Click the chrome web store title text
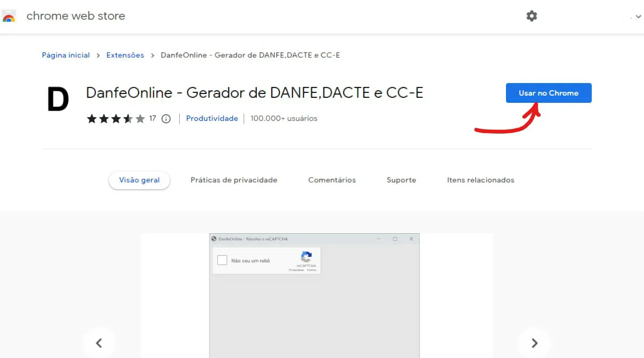 click(75, 16)
